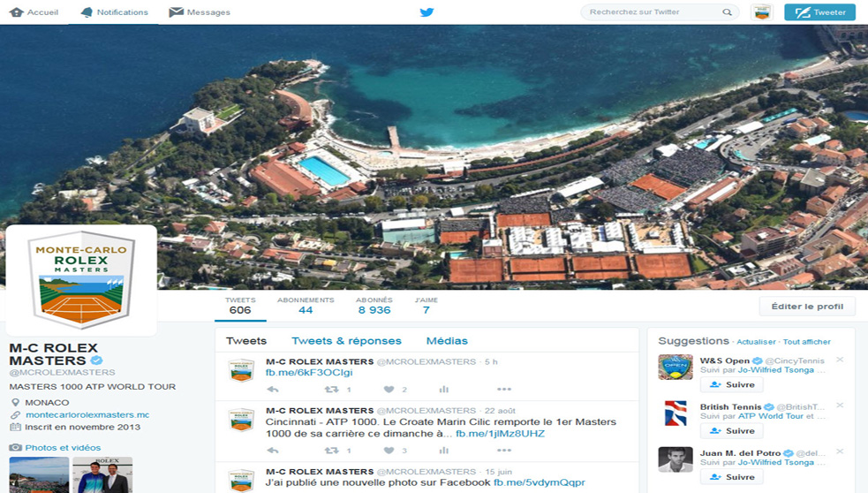View analytics chart of first tweet
The image size is (868, 493).
click(444, 390)
